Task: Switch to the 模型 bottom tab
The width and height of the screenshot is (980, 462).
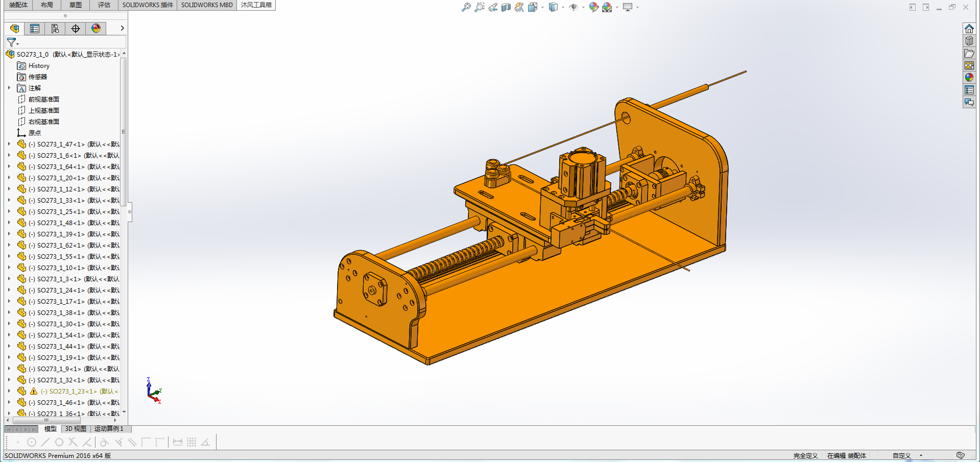Action: pyautogui.click(x=50, y=429)
